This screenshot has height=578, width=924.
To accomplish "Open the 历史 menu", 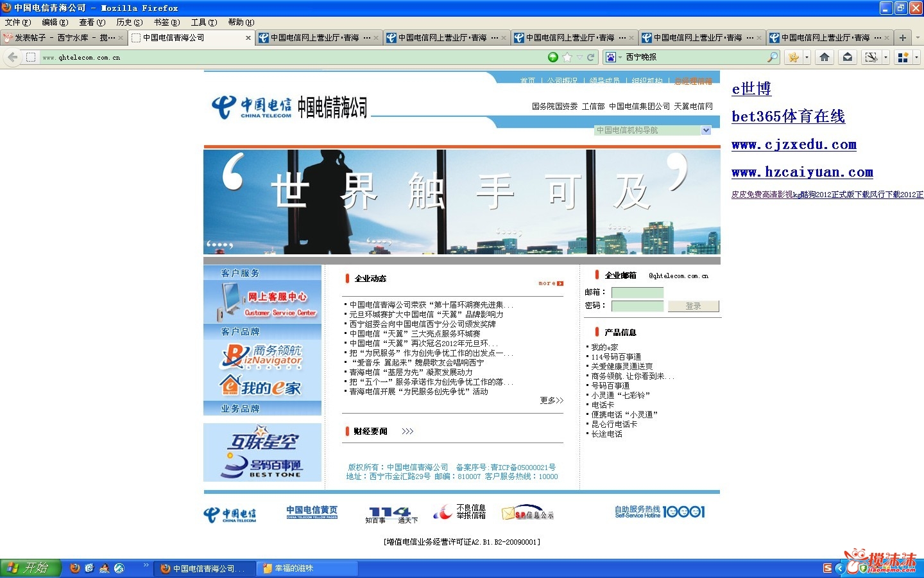I will pyautogui.click(x=130, y=22).
